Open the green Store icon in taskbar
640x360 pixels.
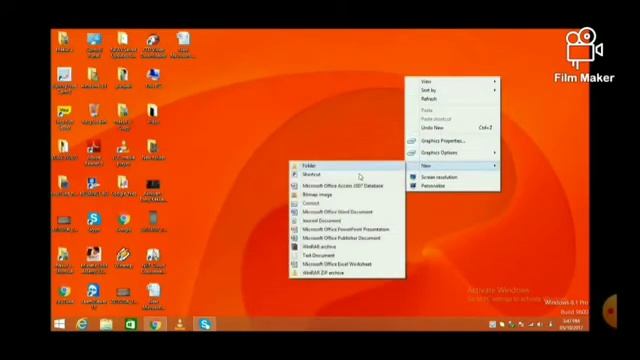[131, 324]
